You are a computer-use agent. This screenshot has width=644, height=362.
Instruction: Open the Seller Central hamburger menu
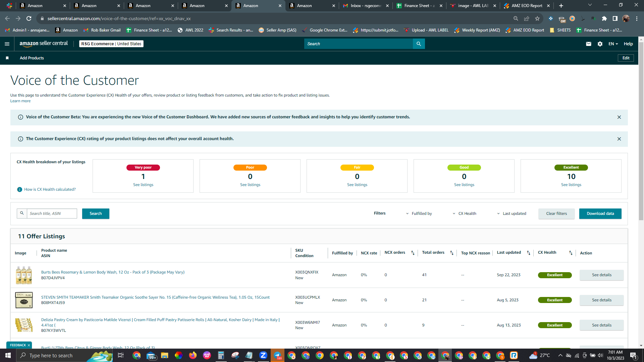pos(7,44)
